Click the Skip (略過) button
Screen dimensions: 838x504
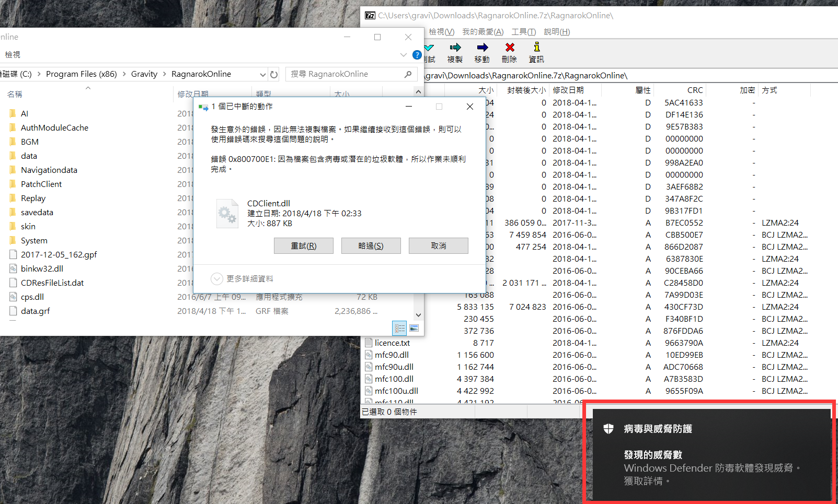371,246
